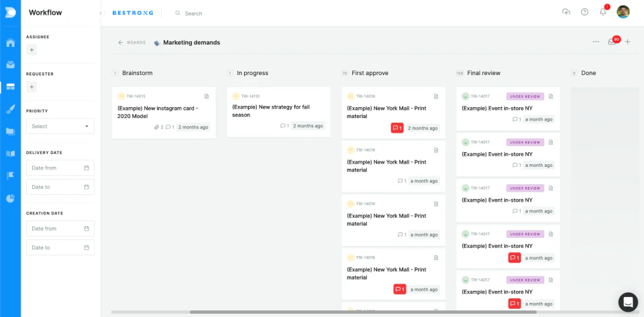Select the Workflow boards icon in sidebar
Image resolution: width=644 pixels, height=317 pixels.
tap(10, 86)
